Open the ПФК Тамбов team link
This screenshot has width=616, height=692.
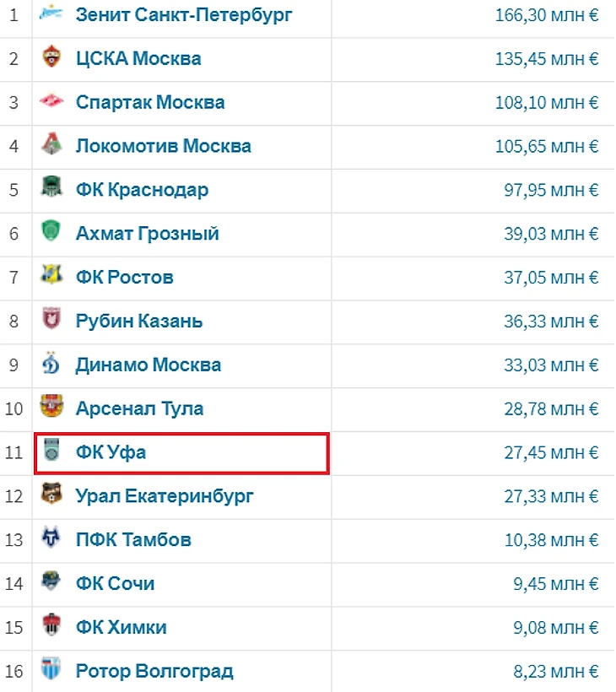pos(133,540)
